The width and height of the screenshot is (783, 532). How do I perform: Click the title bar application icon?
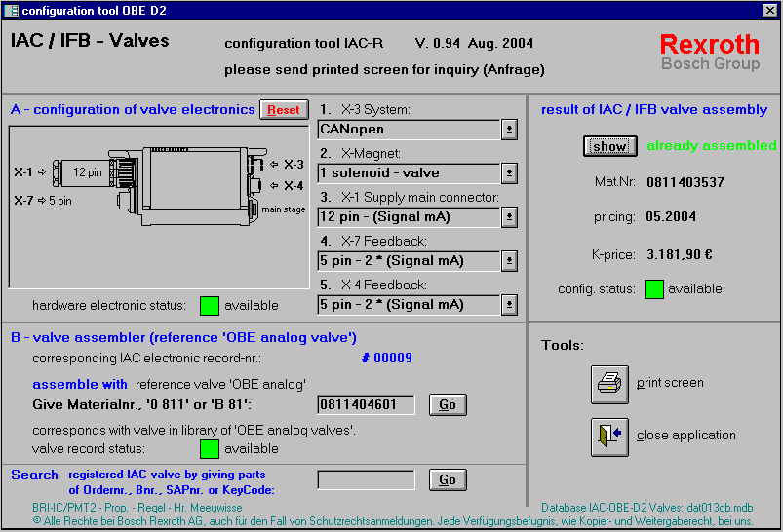click(11, 10)
